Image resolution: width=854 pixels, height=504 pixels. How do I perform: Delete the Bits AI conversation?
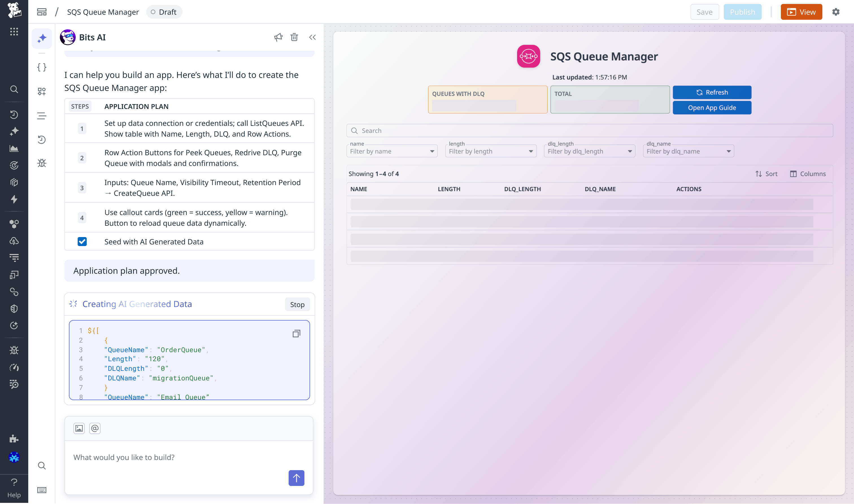pyautogui.click(x=294, y=37)
